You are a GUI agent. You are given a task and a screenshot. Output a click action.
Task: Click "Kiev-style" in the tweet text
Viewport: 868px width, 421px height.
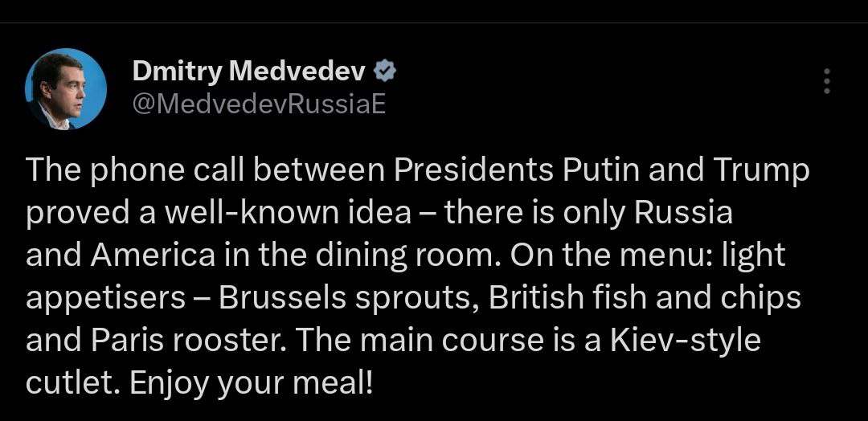[684, 340]
